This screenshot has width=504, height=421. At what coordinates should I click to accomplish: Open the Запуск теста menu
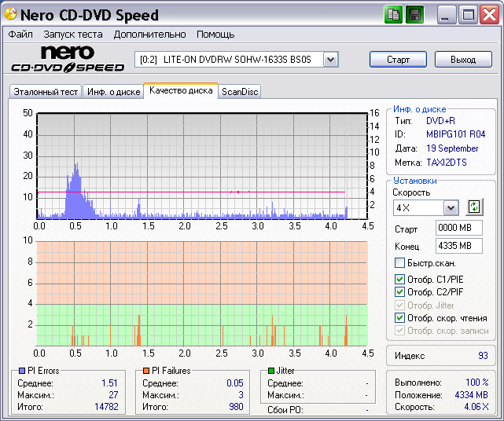click(x=73, y=35)
